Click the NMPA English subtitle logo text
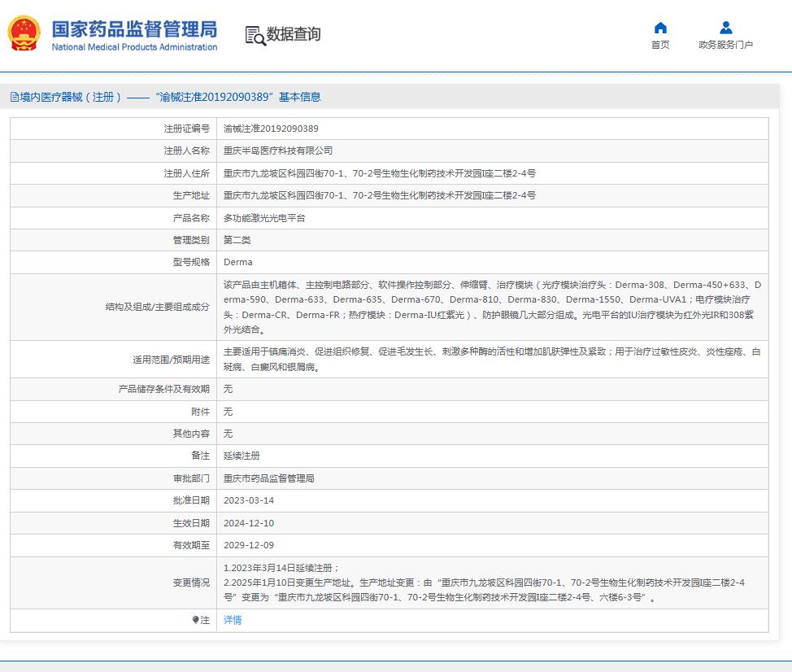 pos(136,47)
